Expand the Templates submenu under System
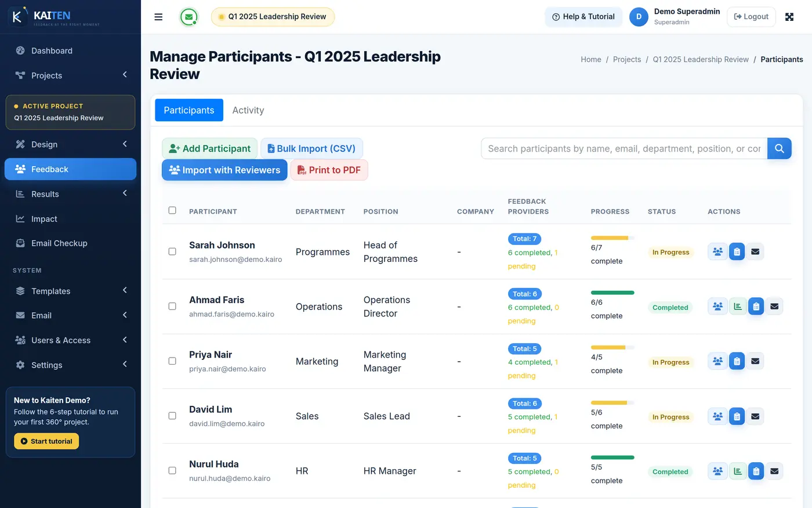Image resolution: width=812 pixels, height=508 pixels. 70,291
